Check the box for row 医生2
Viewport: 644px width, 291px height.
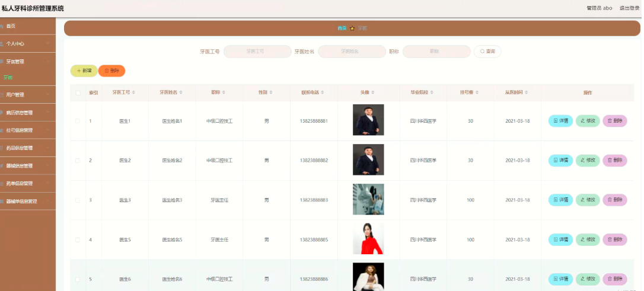78,161
